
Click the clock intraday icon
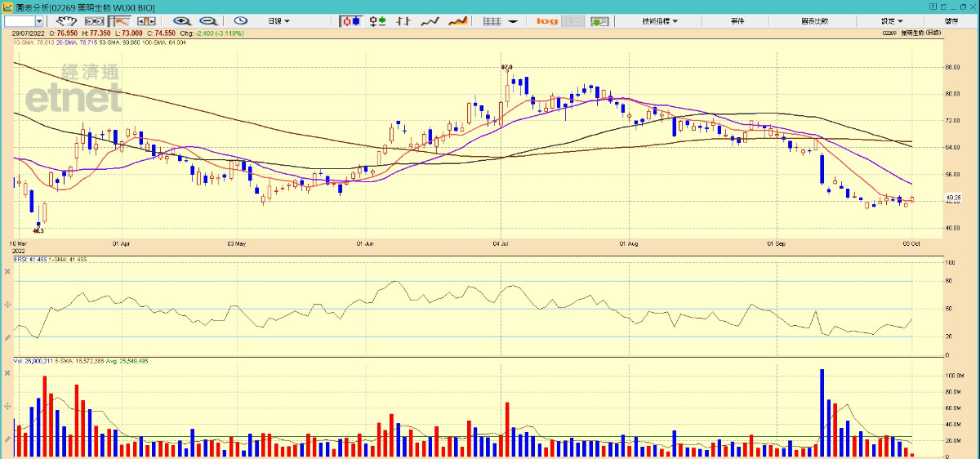point(241,21)
